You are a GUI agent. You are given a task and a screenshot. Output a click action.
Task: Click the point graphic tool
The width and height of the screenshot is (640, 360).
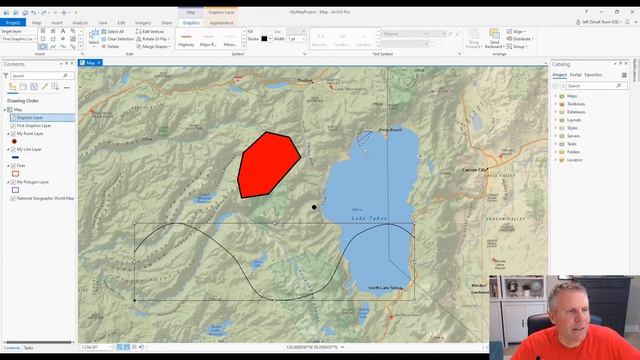click(x=63, y=39)
